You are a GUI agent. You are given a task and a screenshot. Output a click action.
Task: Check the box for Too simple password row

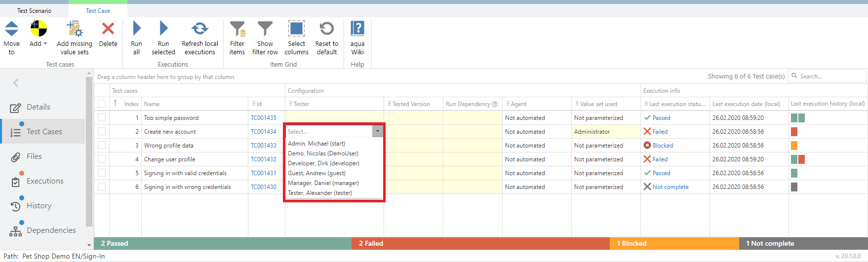tap(102, 117)
